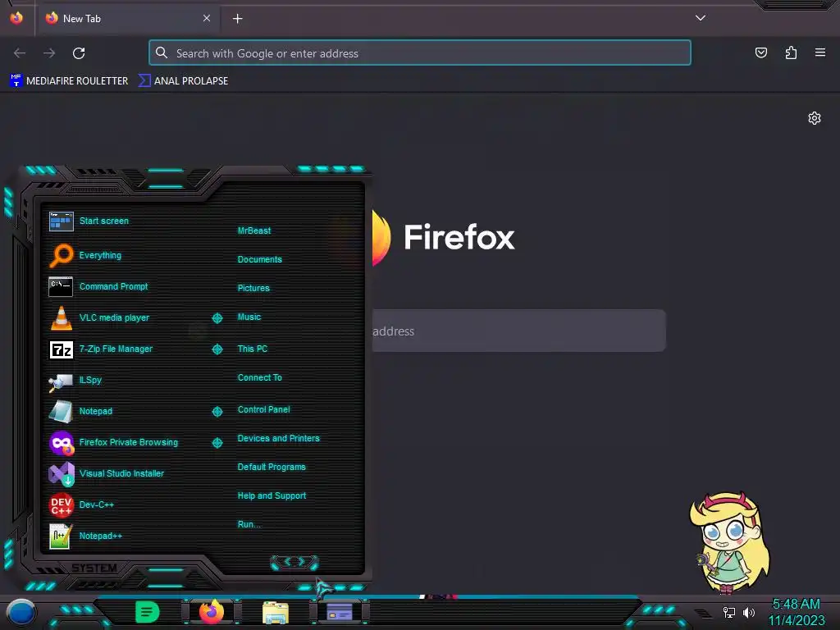Close the New Tab tab
This screenshot has width=840, height=630.
point(207,18)
